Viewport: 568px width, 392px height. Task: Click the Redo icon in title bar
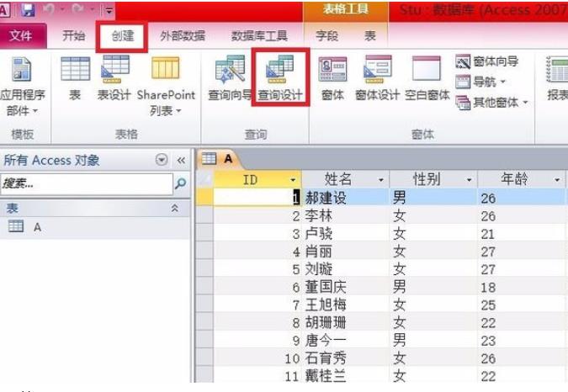click(x=78, y=9)
